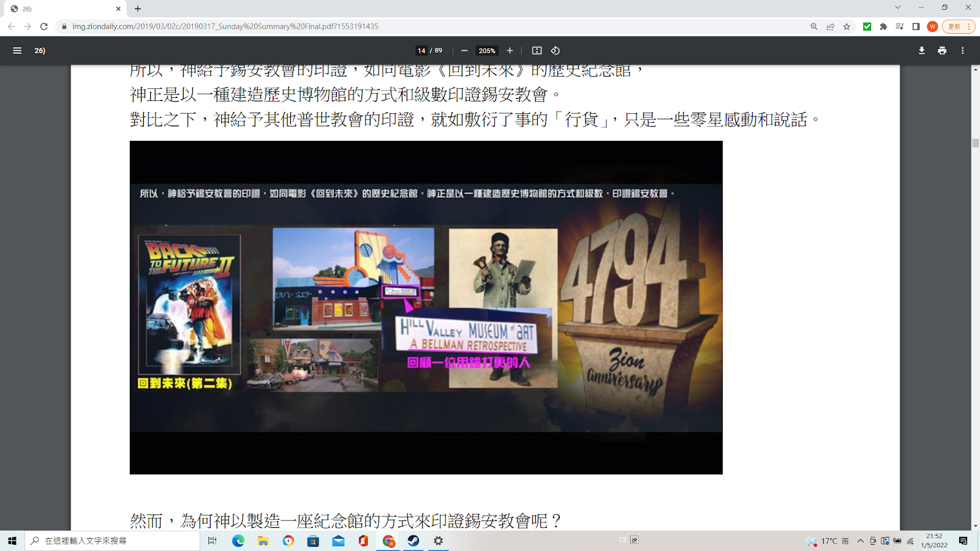Rotate the PDF counterclockwise
Viewport: 980px width, 551px height.
(556, 51)
